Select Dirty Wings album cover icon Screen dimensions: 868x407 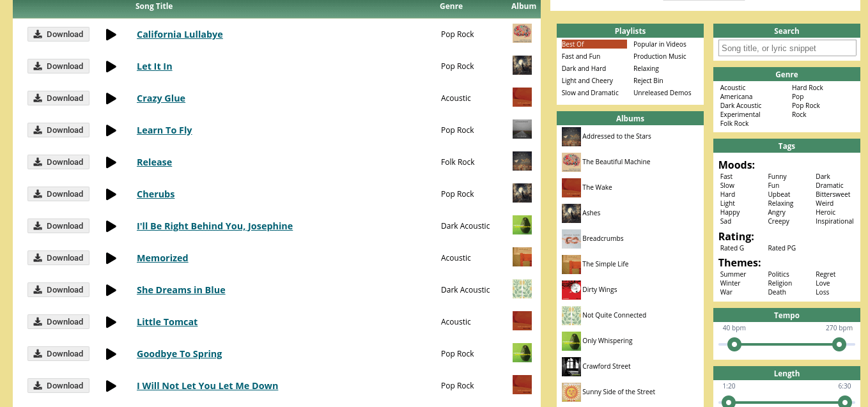point(571,290)
